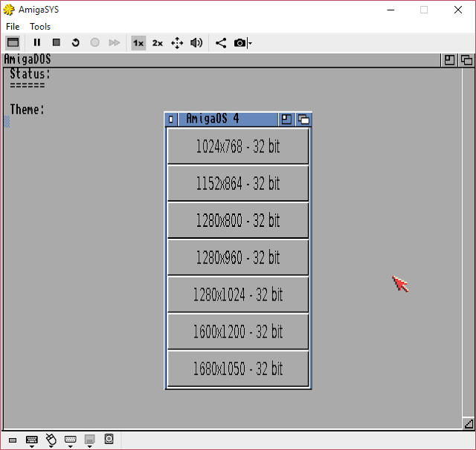Viewport: 476px width, 450px height.
Task: Click the Theme: text in the console
Action: pyautogui.click(x=27, y=109)
